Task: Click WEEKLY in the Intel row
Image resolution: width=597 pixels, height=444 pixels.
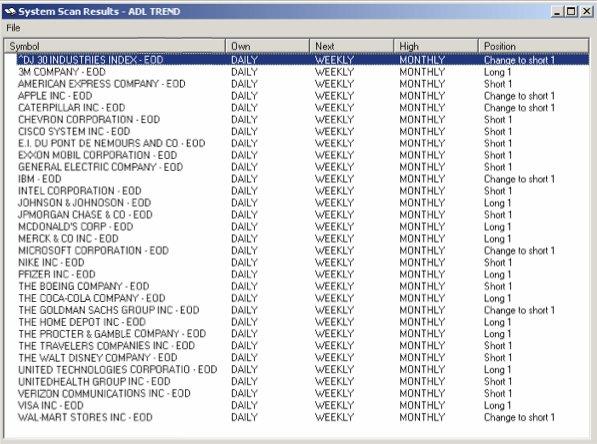Action: click(334, 191)
